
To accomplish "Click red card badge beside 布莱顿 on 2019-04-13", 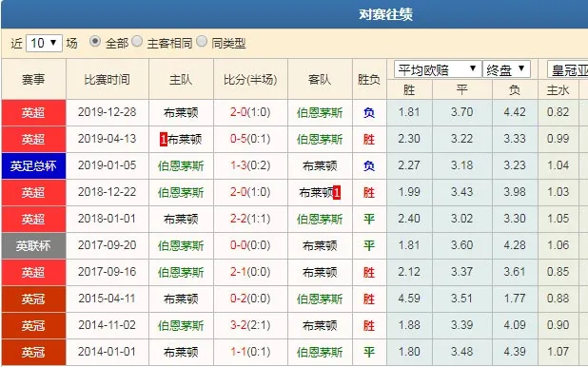I will pyautogui.click(x=164, y=139).
